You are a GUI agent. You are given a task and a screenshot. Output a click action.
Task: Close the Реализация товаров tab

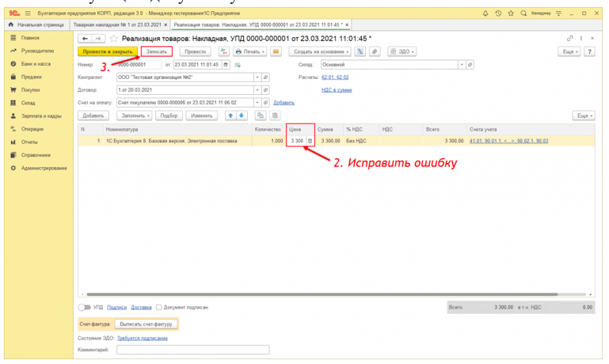tap(347, 25)
